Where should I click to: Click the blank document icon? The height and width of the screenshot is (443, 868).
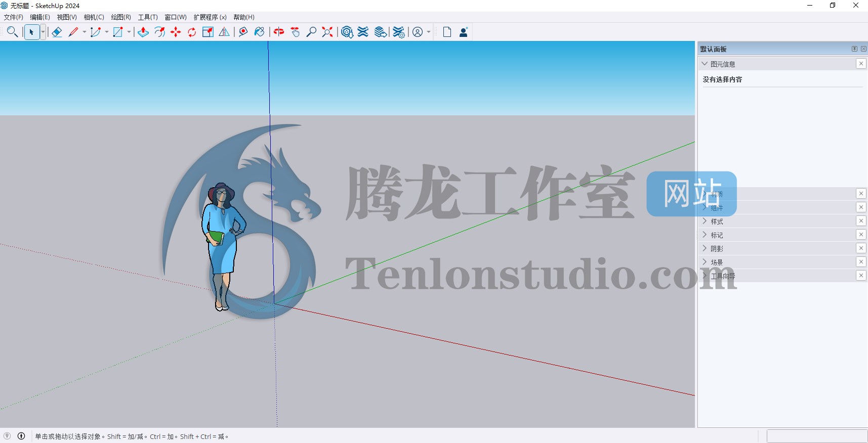pyautogui.click(x=447, y=32)
